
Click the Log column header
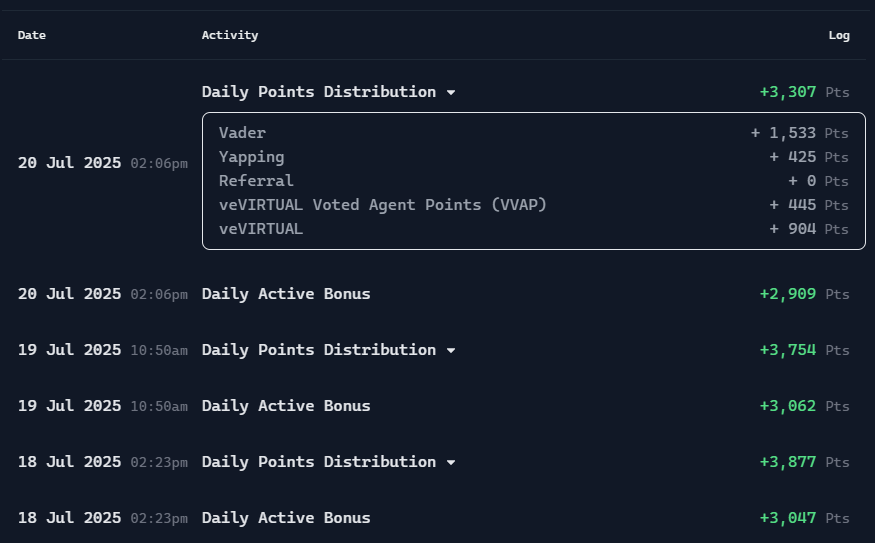coord(839,35)
